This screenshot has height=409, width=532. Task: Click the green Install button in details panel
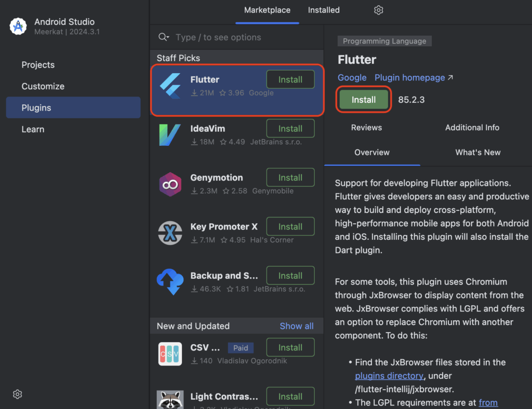click(364, 100)
